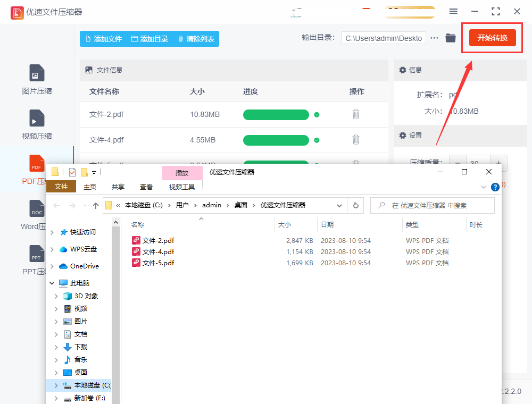
Task: Switch to the 查看 ribbon tab
Action: (x=146, y=187)
